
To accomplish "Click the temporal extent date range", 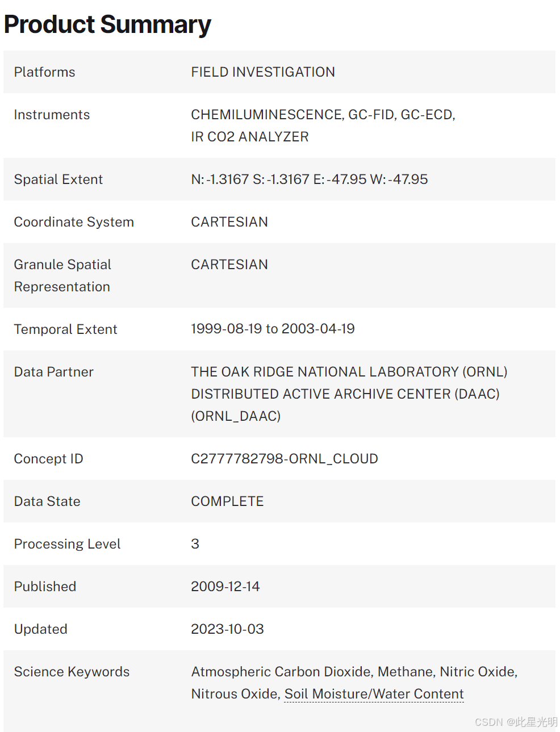I will pyautogui.click(x=273, y=329).
